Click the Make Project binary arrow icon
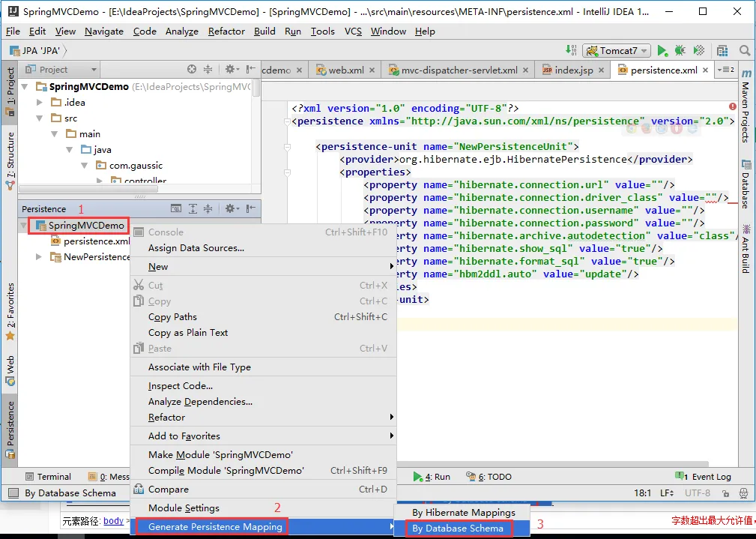The height and width of the screenshot is (539, 756). click(572, 50)
